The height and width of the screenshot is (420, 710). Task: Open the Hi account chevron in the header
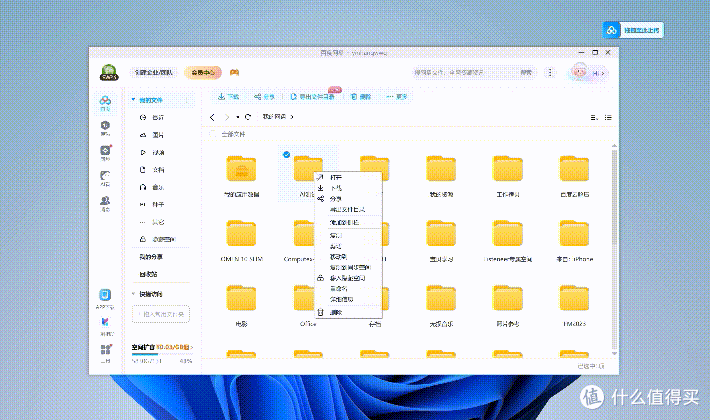click(x=603, y=73)
